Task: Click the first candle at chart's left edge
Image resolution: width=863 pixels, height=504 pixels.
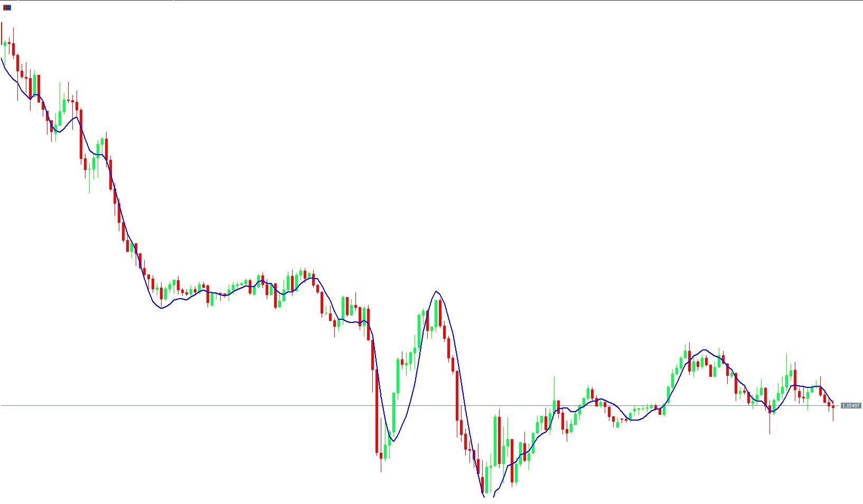Action: (x=2, y=33)
